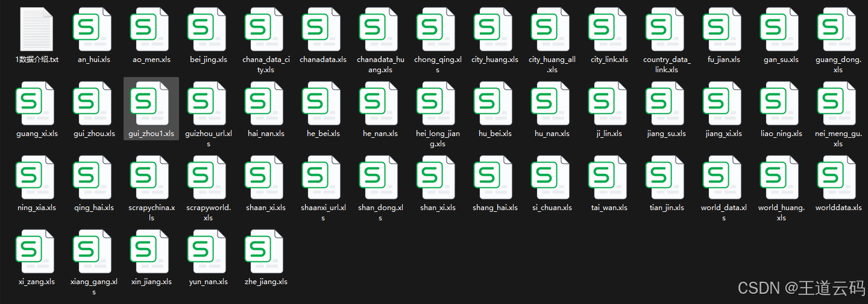Select the guizhou_url.xls file icon
This screenshot has width=868, height=304.
(x=207, y=104)
